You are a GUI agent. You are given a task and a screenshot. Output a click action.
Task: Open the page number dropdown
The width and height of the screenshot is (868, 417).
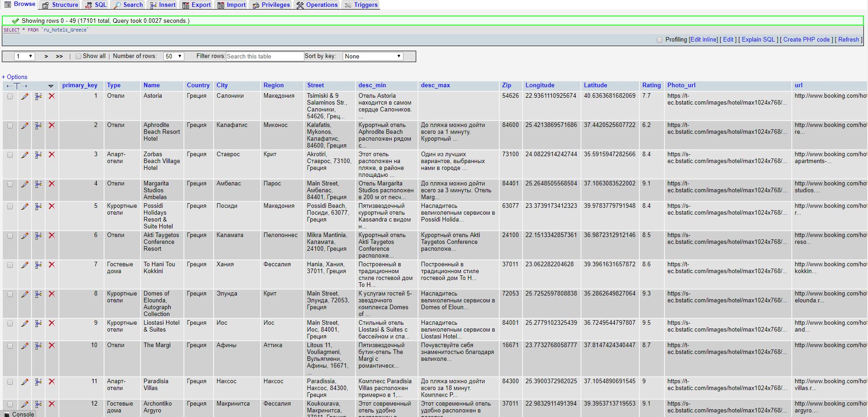point(25,56)
